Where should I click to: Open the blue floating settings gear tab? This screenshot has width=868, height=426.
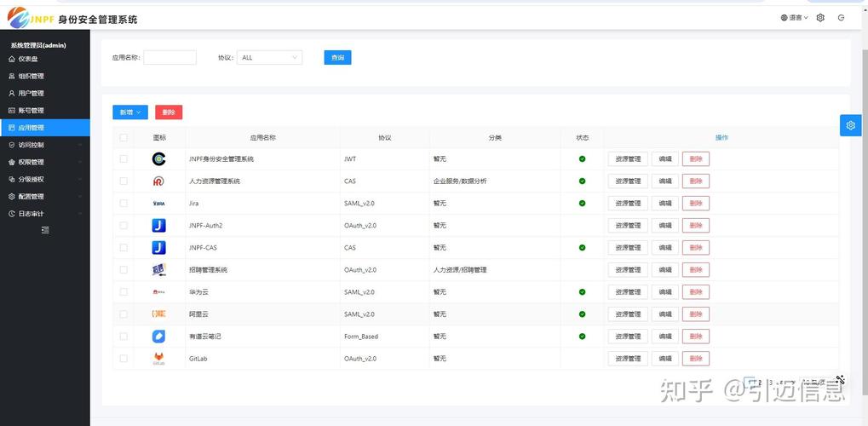point(851,125)
